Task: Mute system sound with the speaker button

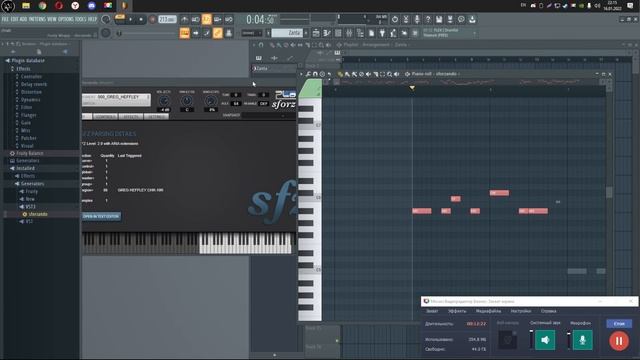Action: (x=545, y=340)
